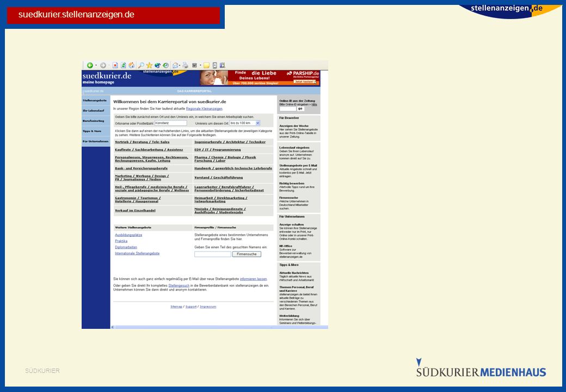Open the Back button history dropdown arrow

(96, 65)
